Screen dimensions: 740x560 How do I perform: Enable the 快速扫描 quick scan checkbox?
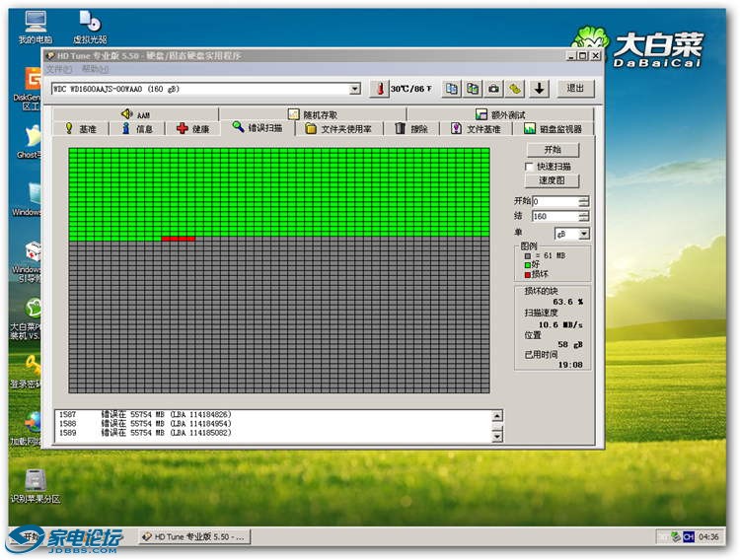point(529,167)
